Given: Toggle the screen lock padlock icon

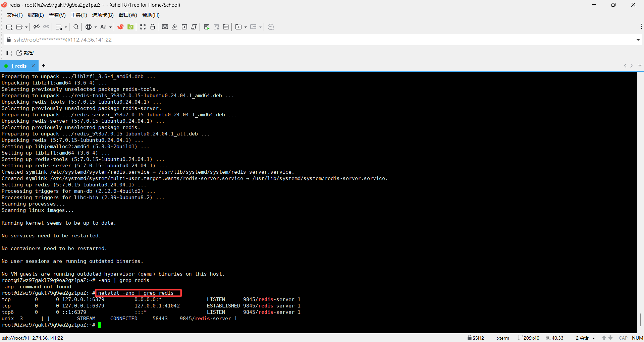Looking at the screenshot, I should [153, 27].
